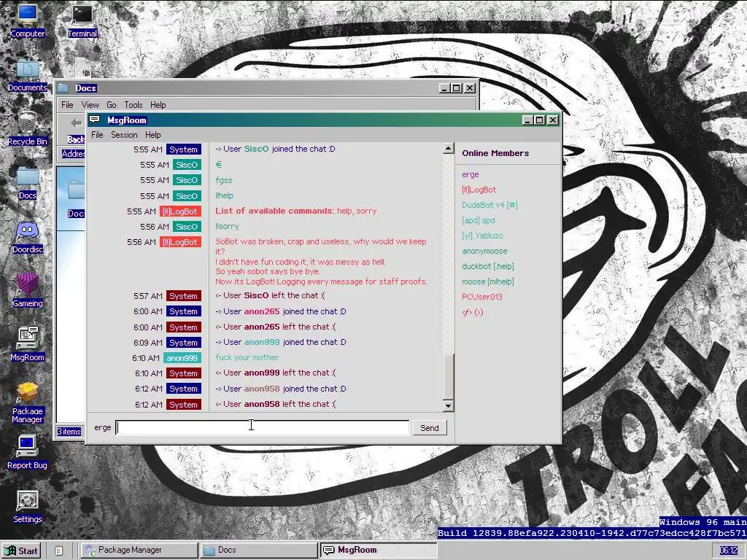Viewport: 747px width, 560px height.
Task: Open the Start menu
Action: pyautogui.click(x=21, y=551)
